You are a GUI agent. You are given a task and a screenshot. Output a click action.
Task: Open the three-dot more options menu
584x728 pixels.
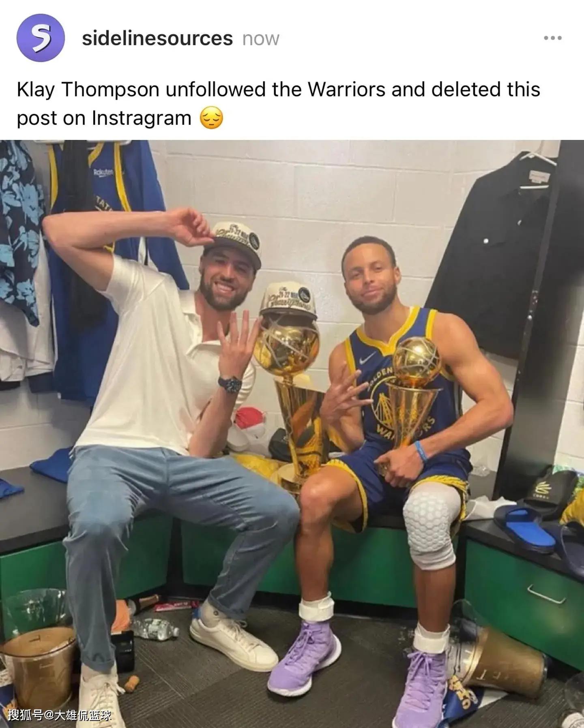click(x=553, y=38)
